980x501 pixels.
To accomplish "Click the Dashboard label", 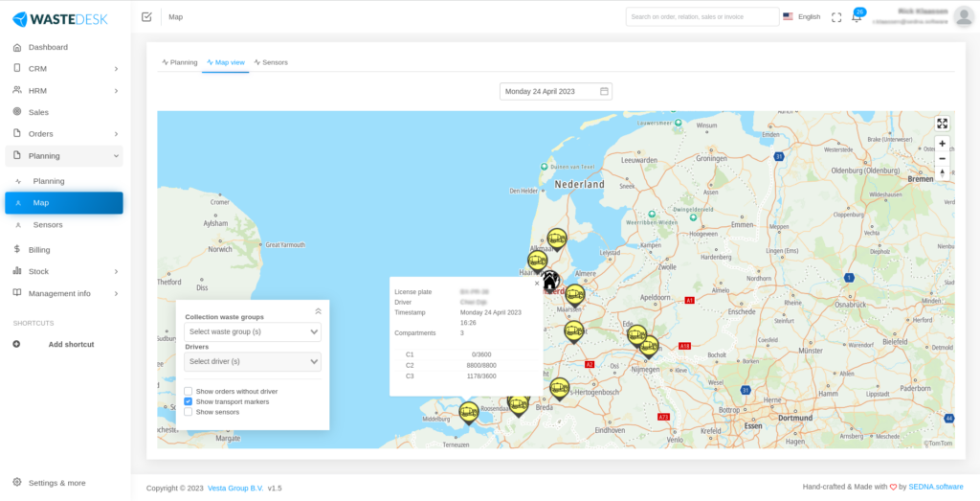I will [48, 47].
